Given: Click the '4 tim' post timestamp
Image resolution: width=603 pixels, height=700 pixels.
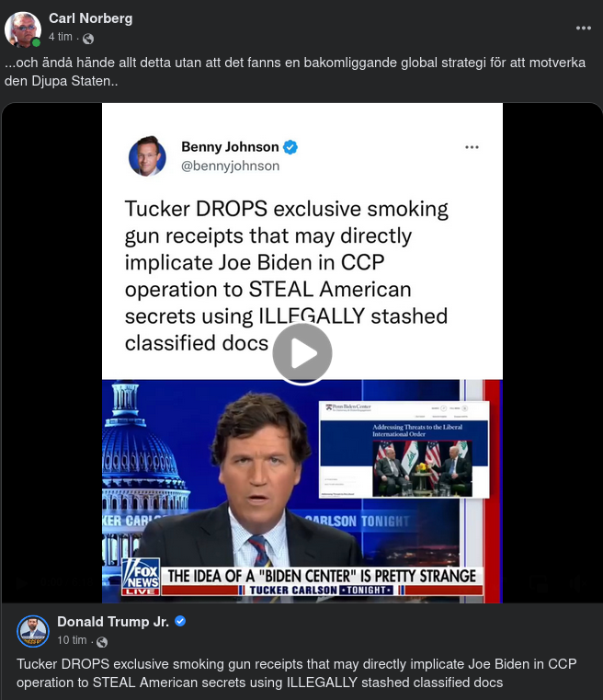Looking at the screenshot, I should click(x=61, y=37).
